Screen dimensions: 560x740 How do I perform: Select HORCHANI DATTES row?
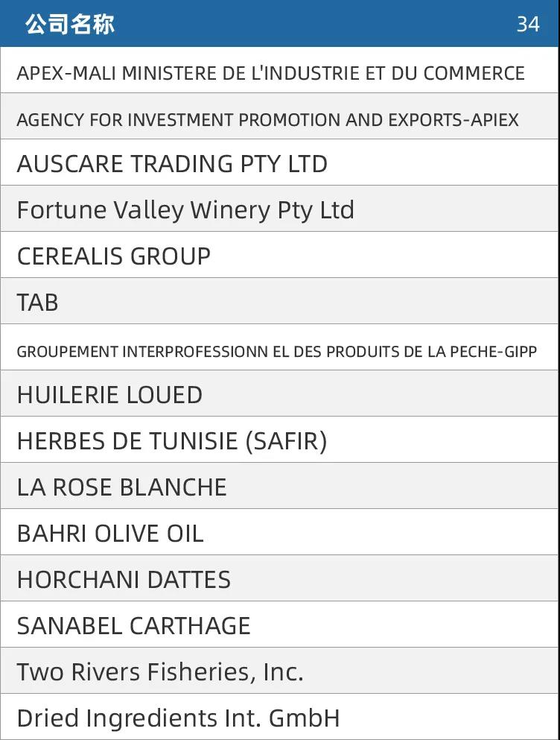pyautogui.click(x=280, y=578)
